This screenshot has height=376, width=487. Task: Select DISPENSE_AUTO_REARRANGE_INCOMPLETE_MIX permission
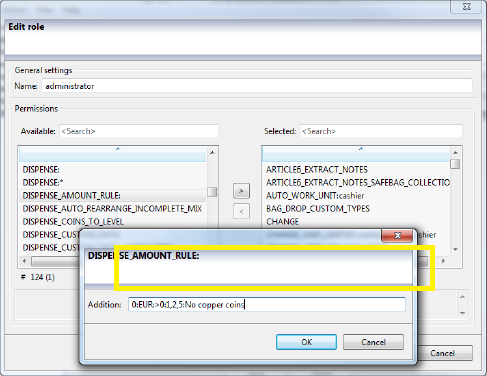pyautogui.click(x=113, y=209)
